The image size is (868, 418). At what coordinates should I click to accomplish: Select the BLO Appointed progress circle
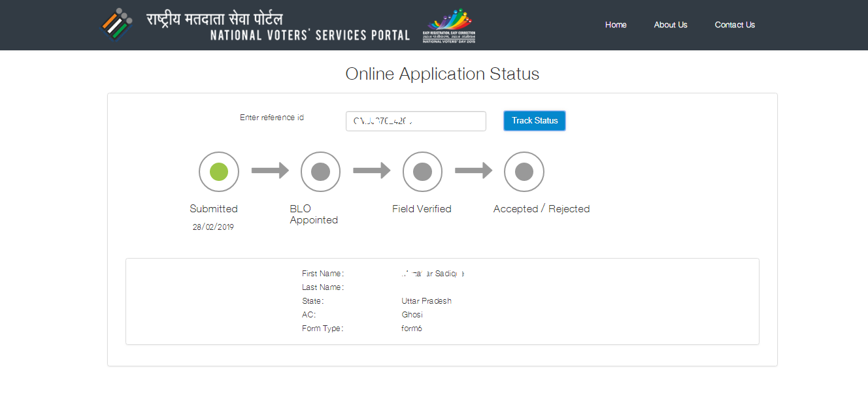[x=320, y=171]
